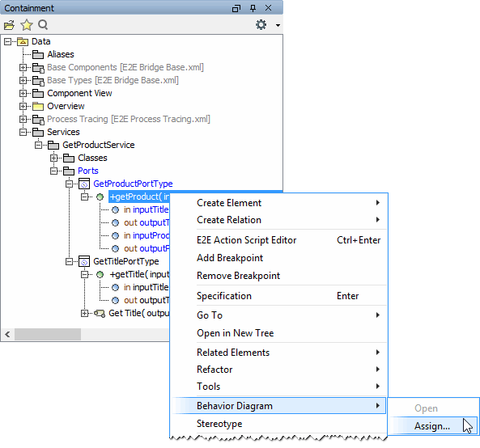Click the GetProductPortType port type icon
The image size is (480, 448).
(x=84, y=184)
